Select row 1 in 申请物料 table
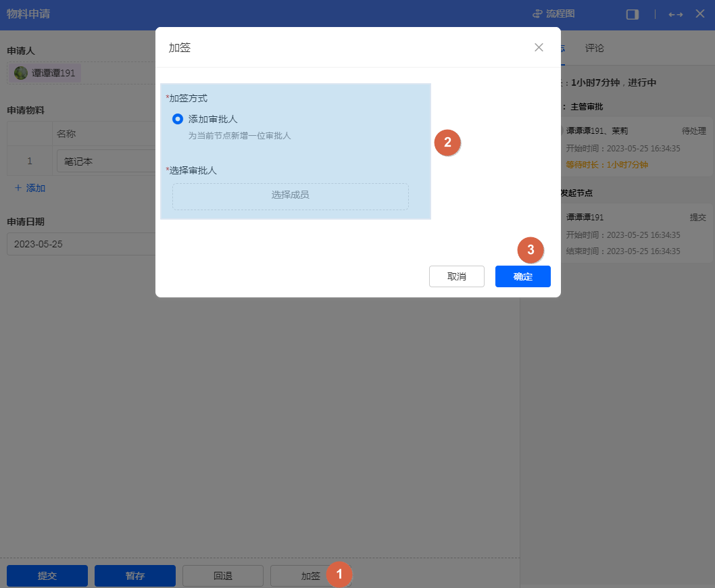715x588 pixels. [x=29, y=162]
